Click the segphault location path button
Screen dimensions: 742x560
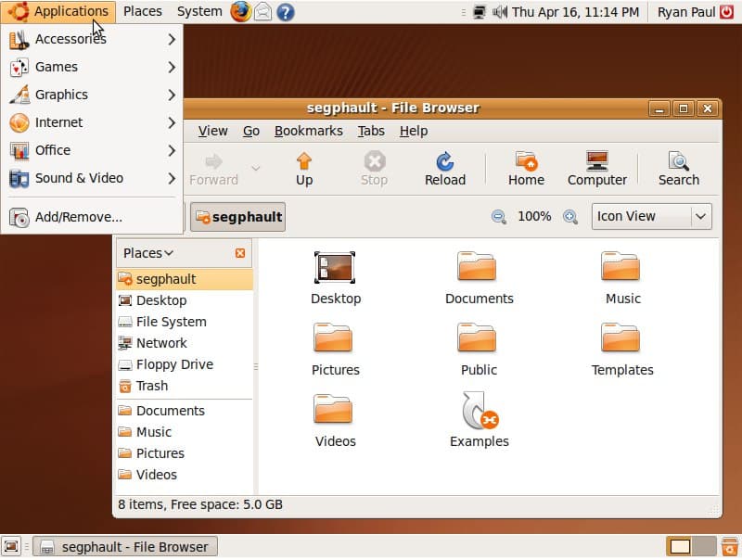coord(237,217)
